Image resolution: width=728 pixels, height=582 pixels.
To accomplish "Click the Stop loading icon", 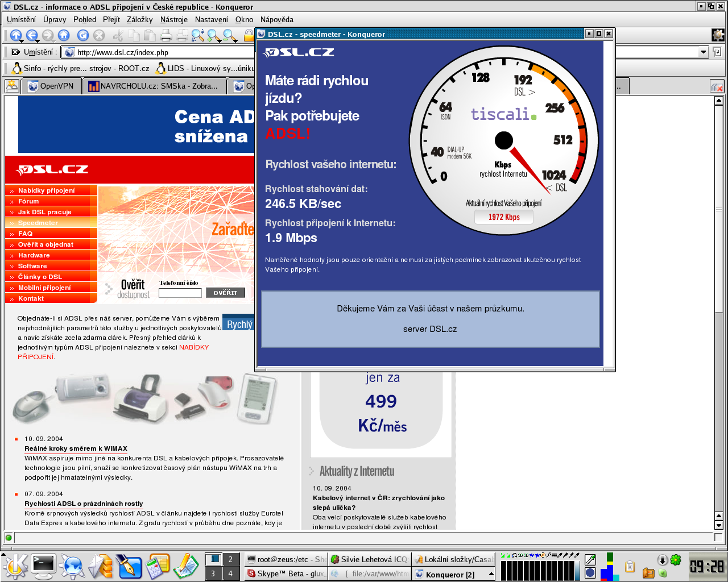I will 99,35.
